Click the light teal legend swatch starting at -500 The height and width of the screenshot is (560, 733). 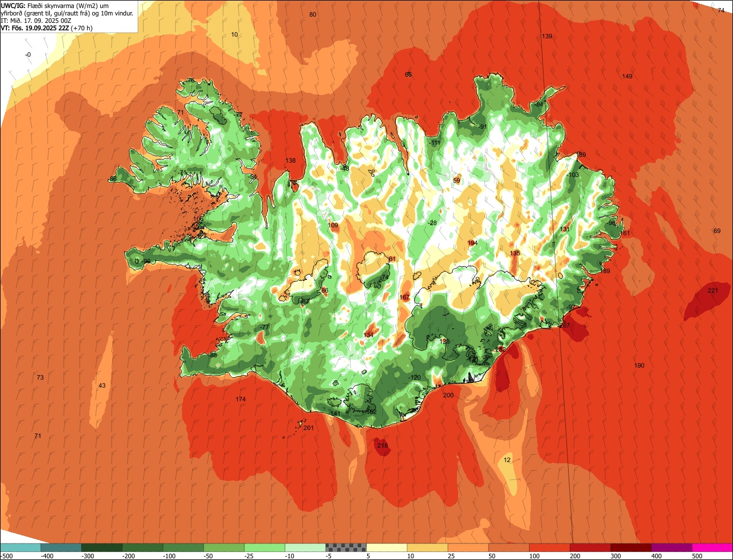click(20, 547)
